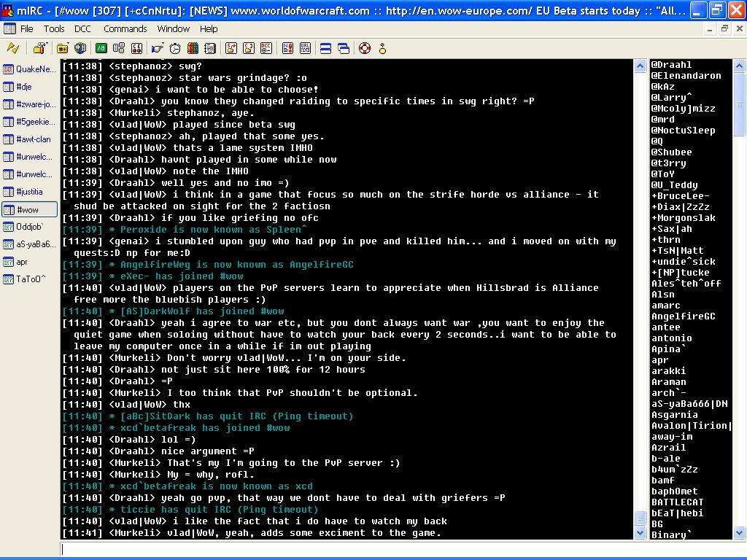
Task: Select @Shubee in the nick list
Action: click(671, 152)
